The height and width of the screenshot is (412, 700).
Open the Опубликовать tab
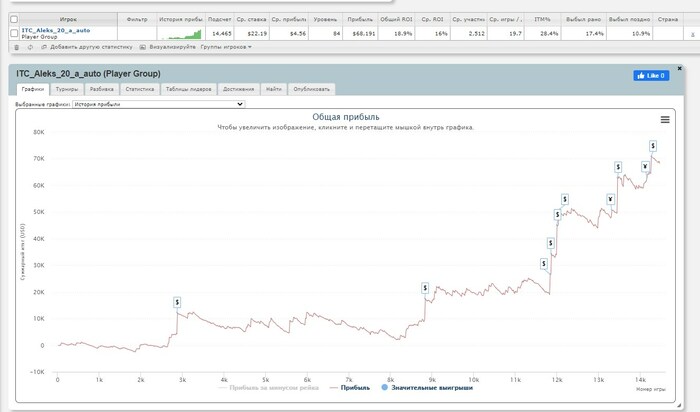pos(311,89)
